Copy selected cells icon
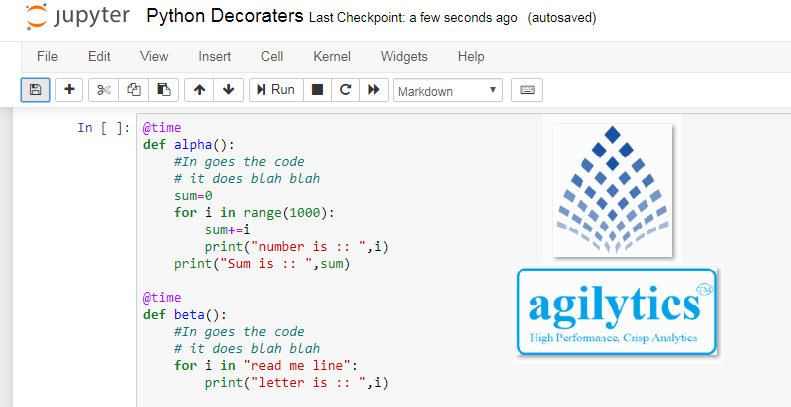 [134, 90]
